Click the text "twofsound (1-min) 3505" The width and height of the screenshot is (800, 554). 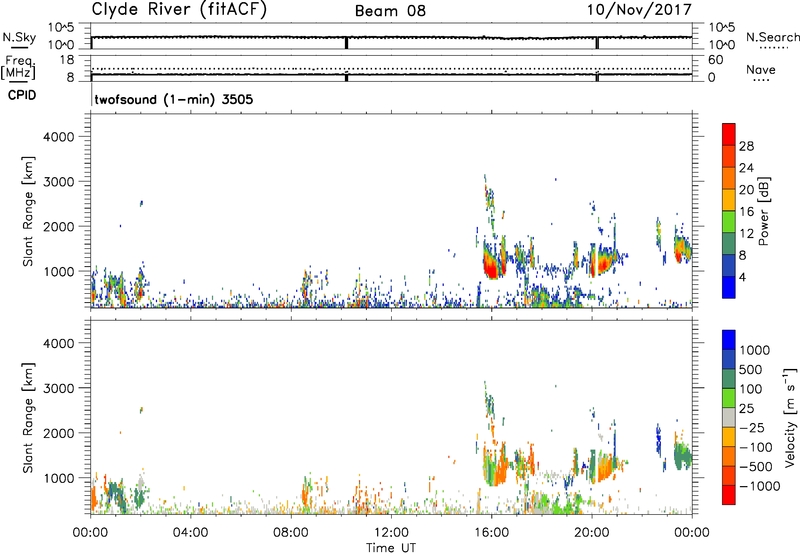click(173, 99)
